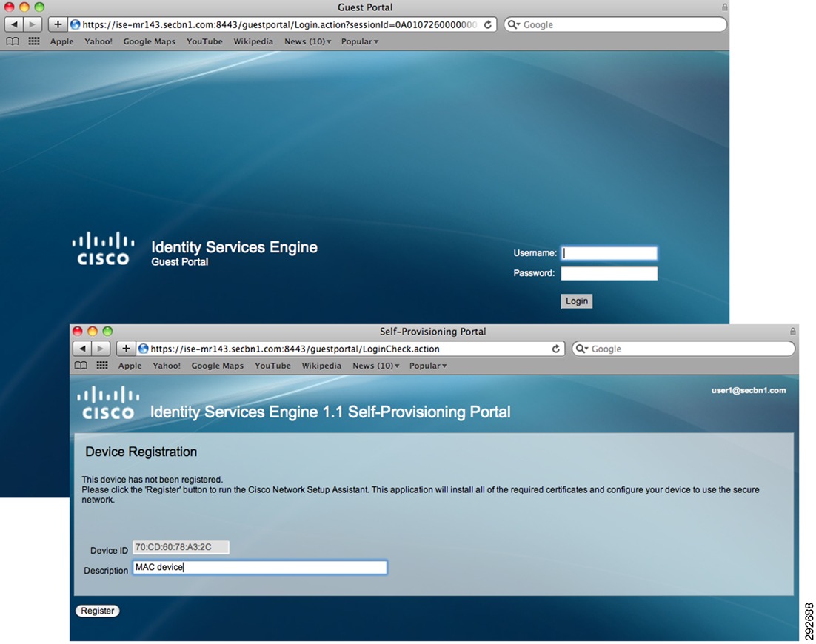Click the Register button
This screenshot has width=816, height=644.
point(97,611)
